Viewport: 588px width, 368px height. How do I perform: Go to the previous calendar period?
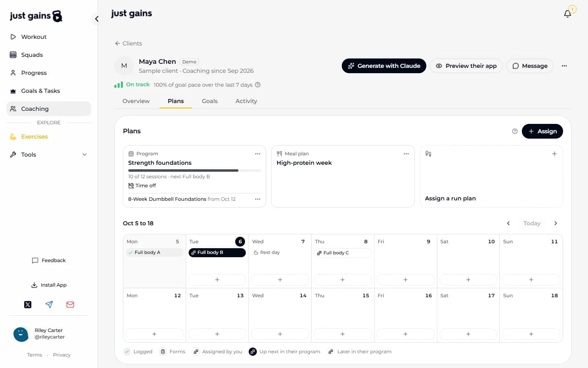pos(508,223)
